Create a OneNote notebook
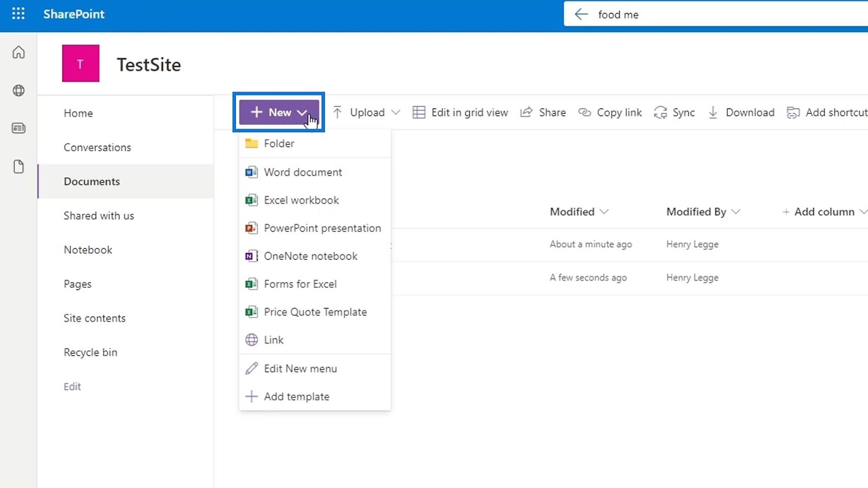 [x=315, y=256]
